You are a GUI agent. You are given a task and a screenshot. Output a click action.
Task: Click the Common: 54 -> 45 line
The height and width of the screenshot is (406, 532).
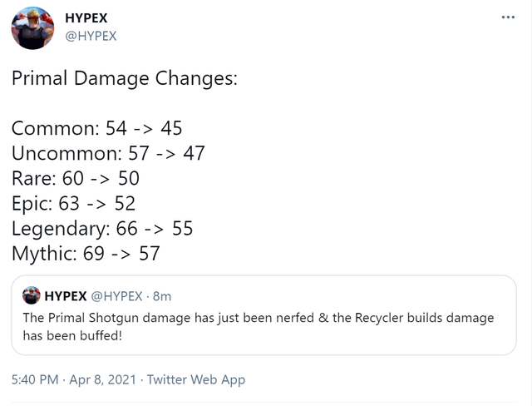96,128
